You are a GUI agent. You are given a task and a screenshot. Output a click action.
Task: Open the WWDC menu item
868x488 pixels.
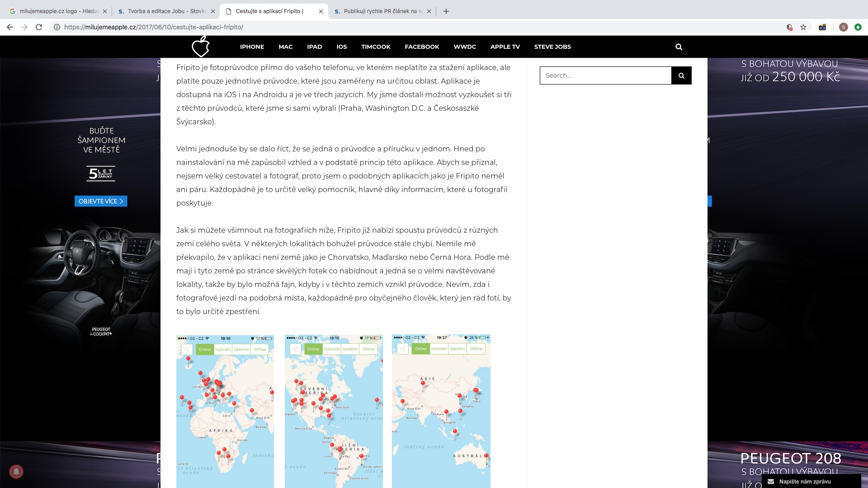click(x=465, y=47)
